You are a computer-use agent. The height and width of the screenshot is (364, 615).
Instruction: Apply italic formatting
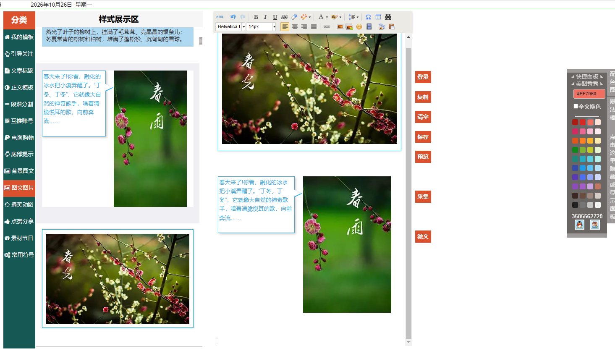coord(265,17)
